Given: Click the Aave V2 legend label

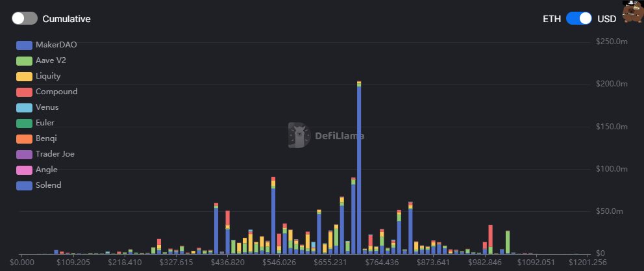Looking at the screenshot, I should 51,60.
